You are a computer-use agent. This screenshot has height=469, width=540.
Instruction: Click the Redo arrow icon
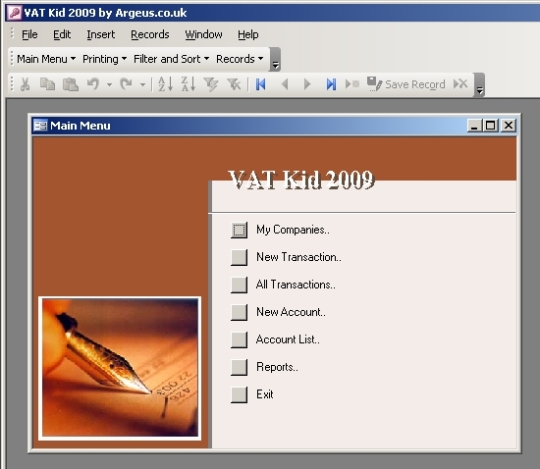coord(126,84)
